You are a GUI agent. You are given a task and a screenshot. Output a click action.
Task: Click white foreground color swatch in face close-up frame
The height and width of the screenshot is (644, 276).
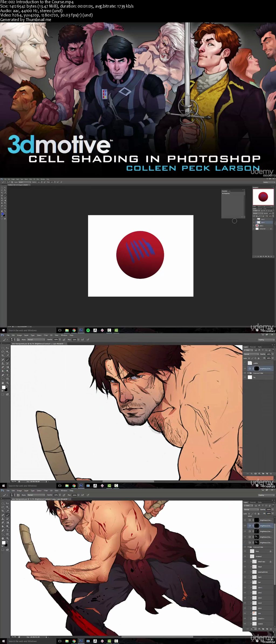click(x=4, y=387)
